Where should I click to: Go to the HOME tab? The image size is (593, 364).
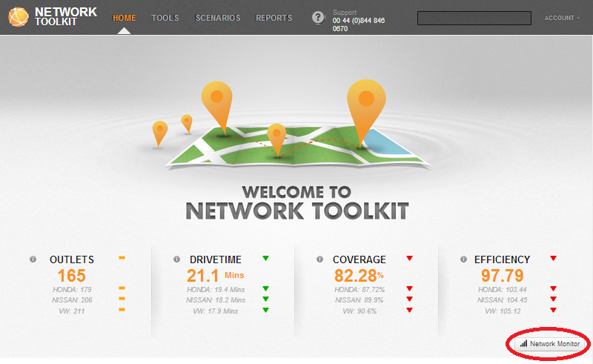(x=124, y=18)
